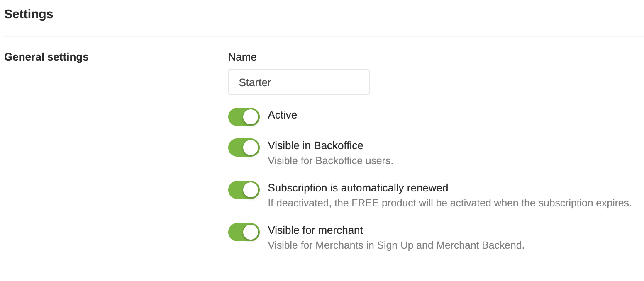This screenshot has width=644, height=281.
Task: Disable the Visible in Backoffice switch
Action: pyautogui.click(x=244, y=148)
